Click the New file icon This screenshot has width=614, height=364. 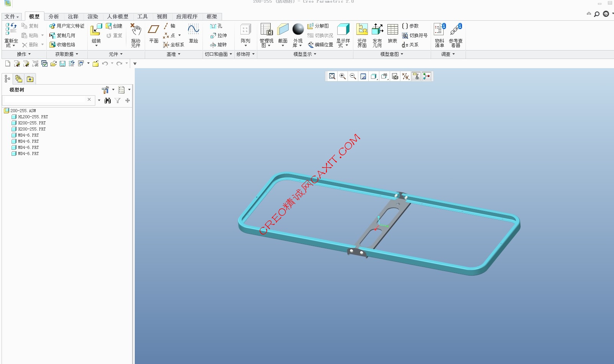pyautogui.click(x=8, y=64)
